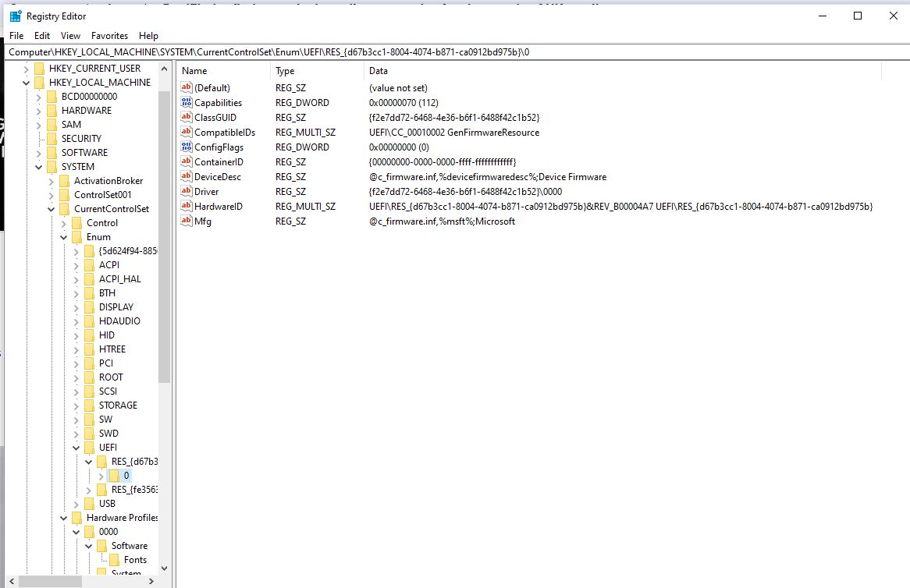Screen dimensions: 910x588
Task: Expand the HDAUDIO key chevron
Action: click(x=76, y=321)
